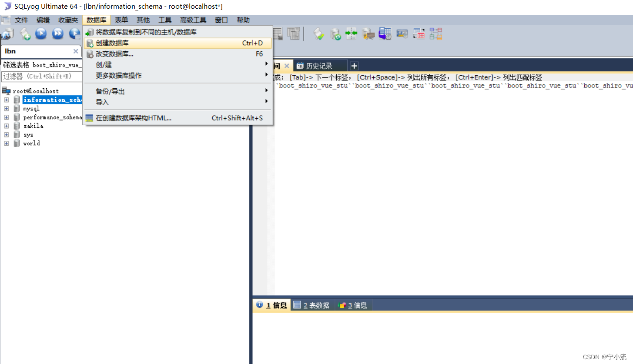
Task: Choose 在创建数据库架构HTML... entry
Action: point(178,118)
